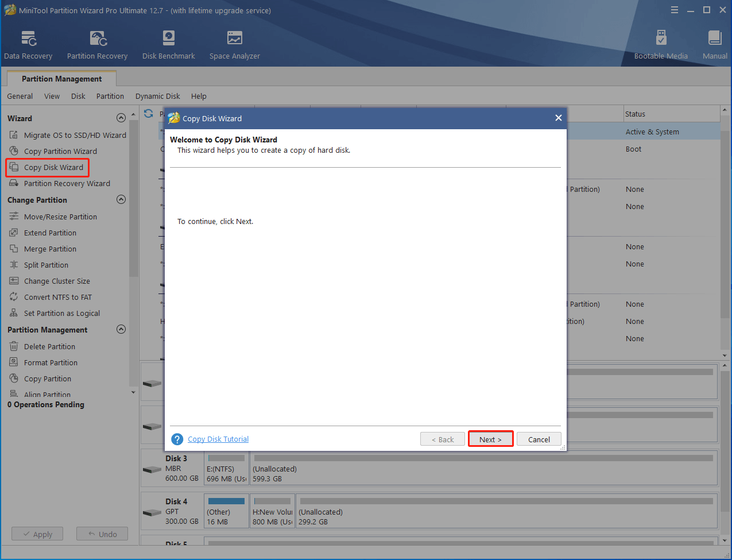Click the Apply button
Viewport: 732px width, 560px height.
tap(37, 534)
